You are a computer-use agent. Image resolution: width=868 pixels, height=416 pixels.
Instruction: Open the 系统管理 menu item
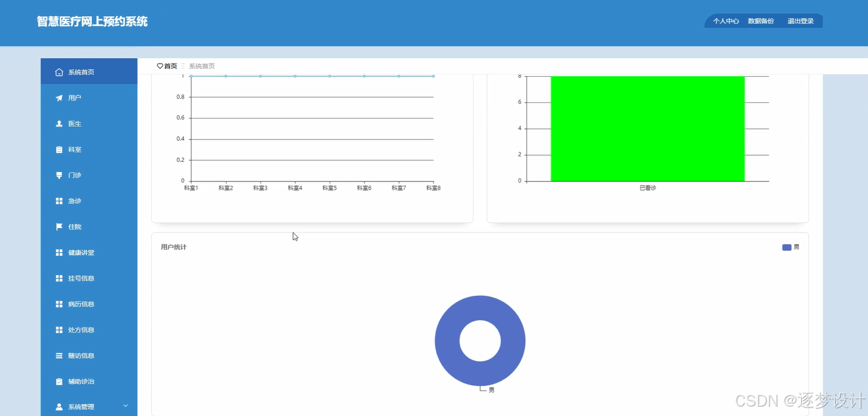click(89, 407)
